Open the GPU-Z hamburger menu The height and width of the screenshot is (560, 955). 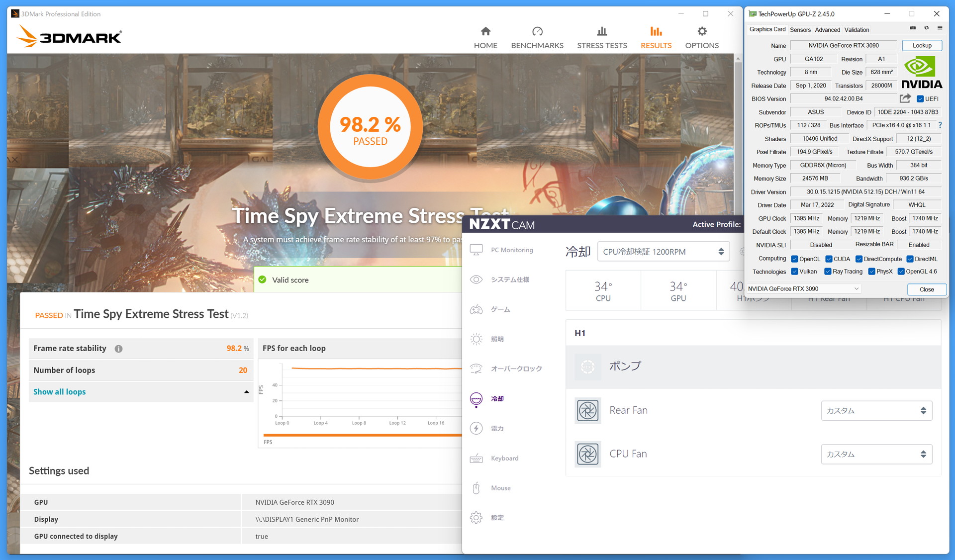coord(940,28)
